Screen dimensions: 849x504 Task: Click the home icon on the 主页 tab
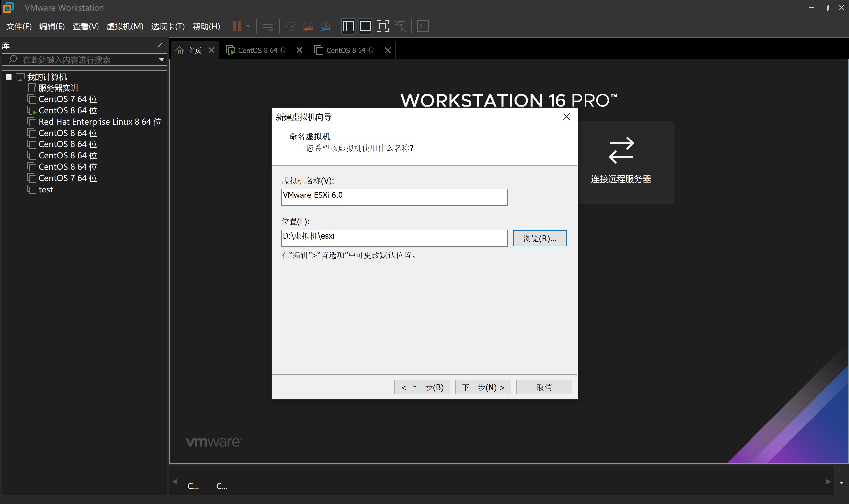(x=179, y=50)
